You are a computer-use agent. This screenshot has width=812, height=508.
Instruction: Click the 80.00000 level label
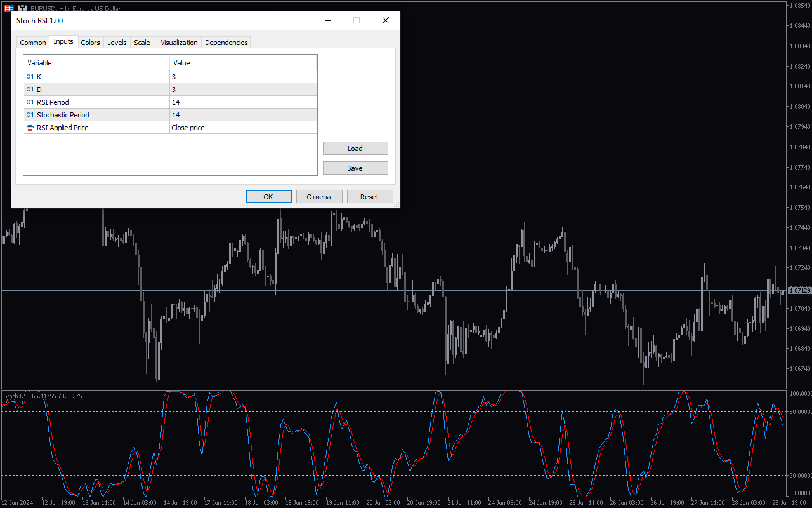click(x=800, y=411)
